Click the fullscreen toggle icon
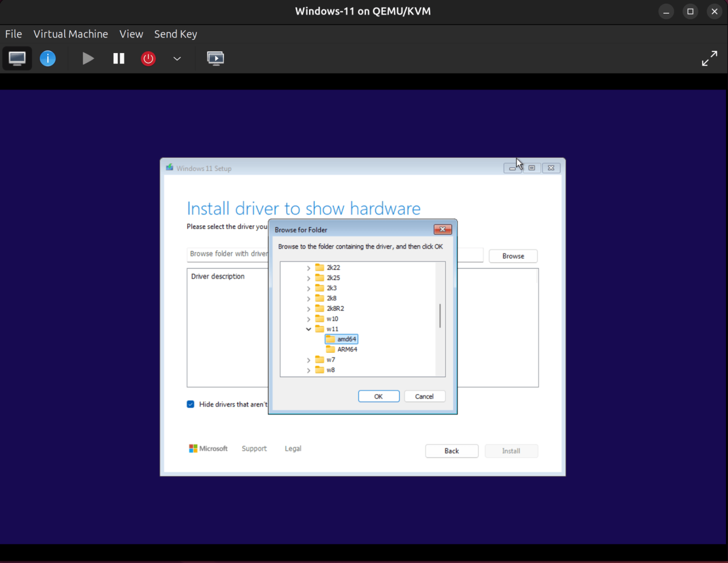Screen dimensions: 728x563 click(710, 58)
